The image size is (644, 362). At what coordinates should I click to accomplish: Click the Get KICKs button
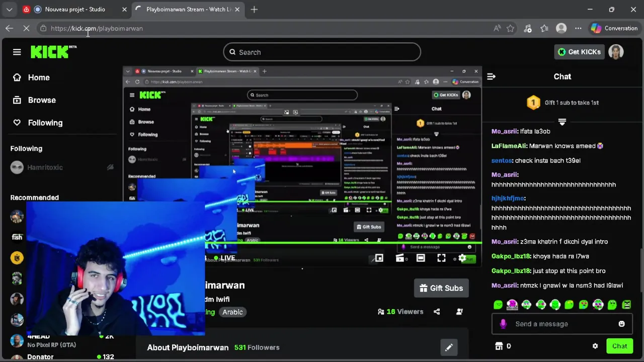(579, 52)
